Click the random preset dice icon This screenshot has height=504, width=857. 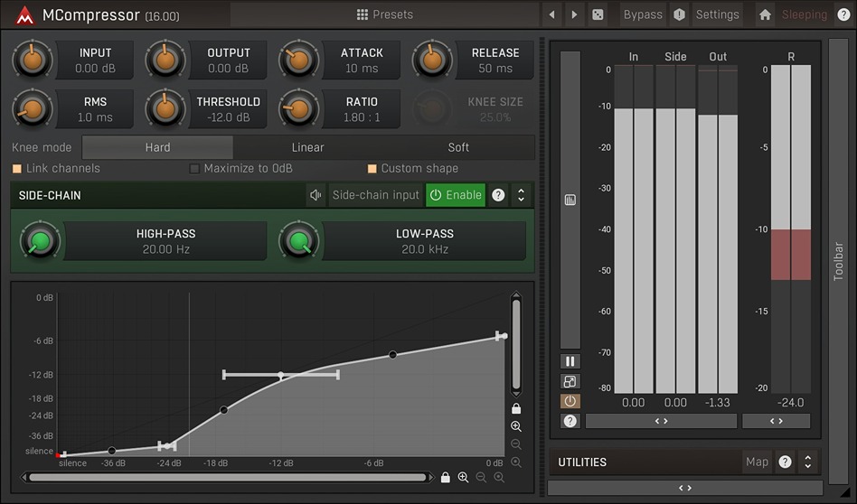click(598, 14)
